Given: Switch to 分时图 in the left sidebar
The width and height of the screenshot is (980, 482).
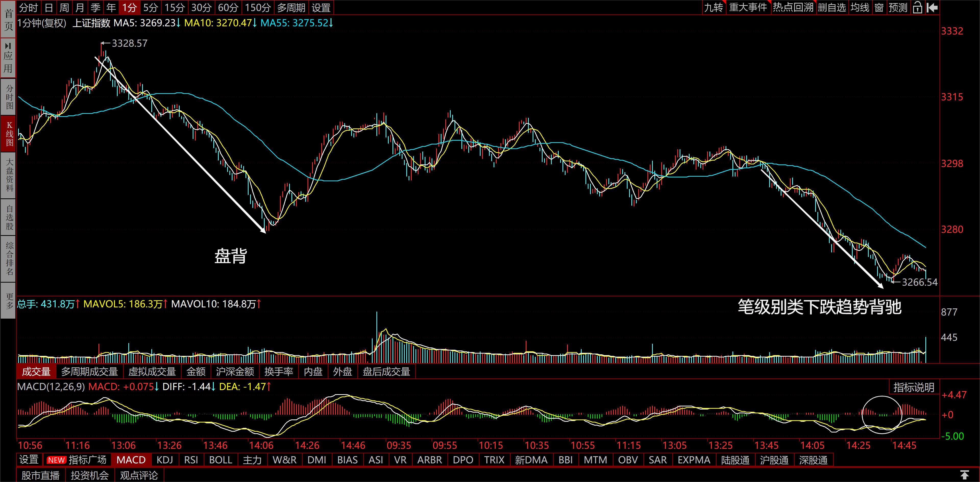Looking at the screenshot, I should click(8, 97).
